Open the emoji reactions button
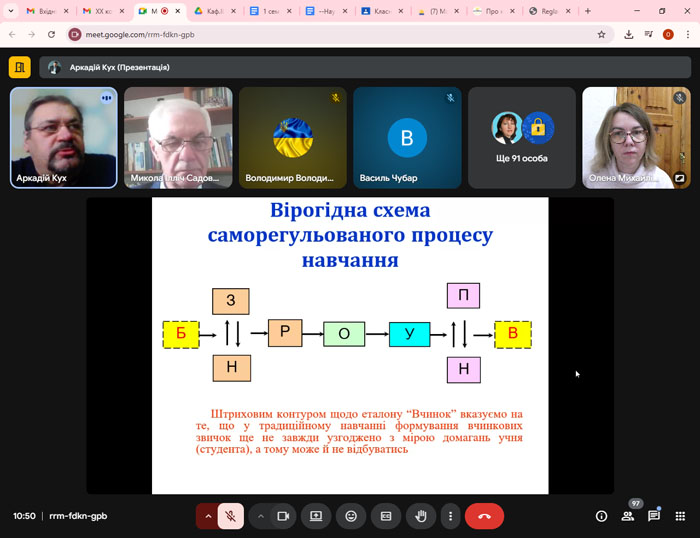 point(351,516)
